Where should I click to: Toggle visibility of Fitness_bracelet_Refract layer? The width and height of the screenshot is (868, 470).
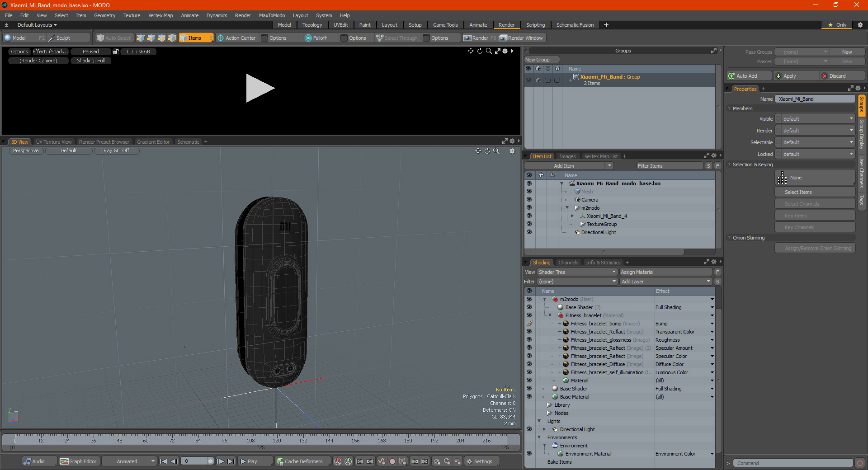pos(529,332)
